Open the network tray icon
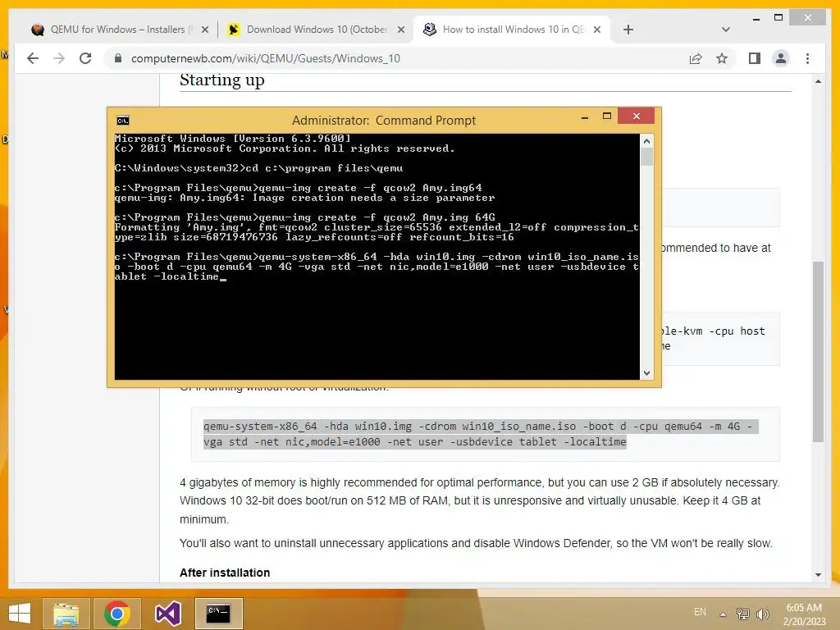 coord(742,614)
